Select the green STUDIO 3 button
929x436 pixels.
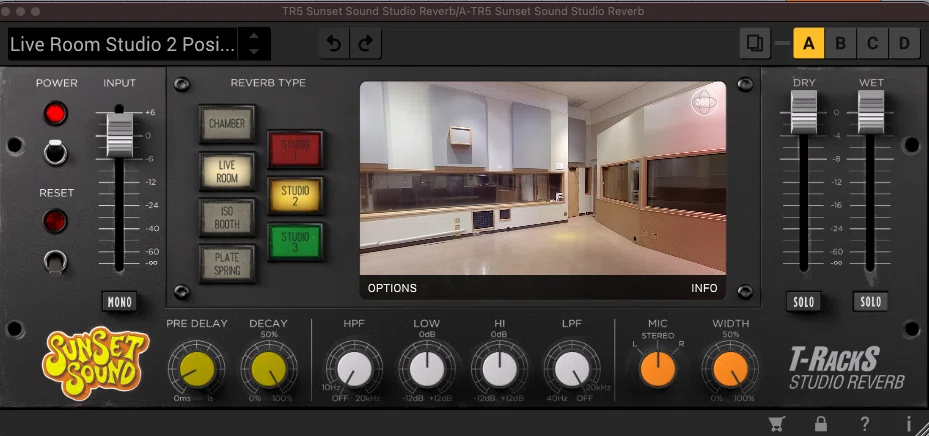click(295, 242)
